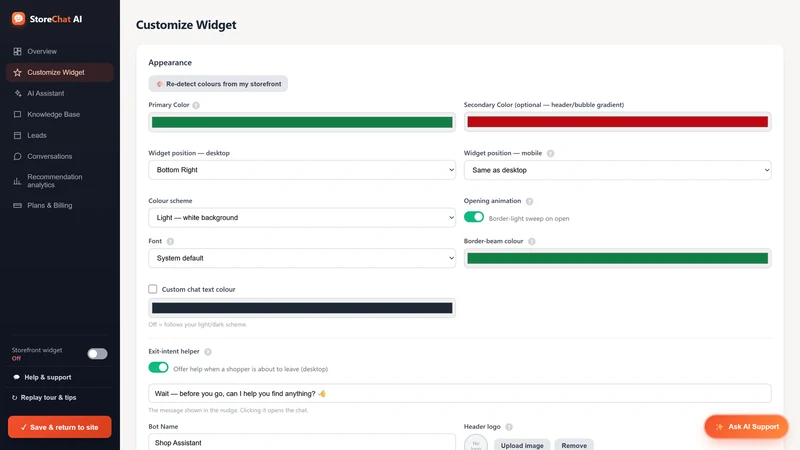This screenshot has height=450, width=800.
Task: Open the Border-beam colour picker
Action: point(617,258)
